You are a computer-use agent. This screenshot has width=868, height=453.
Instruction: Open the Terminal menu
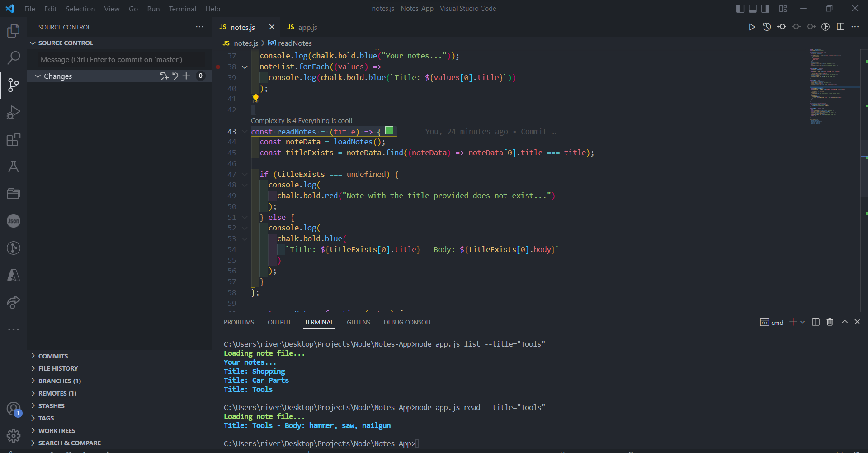[182, 9]
